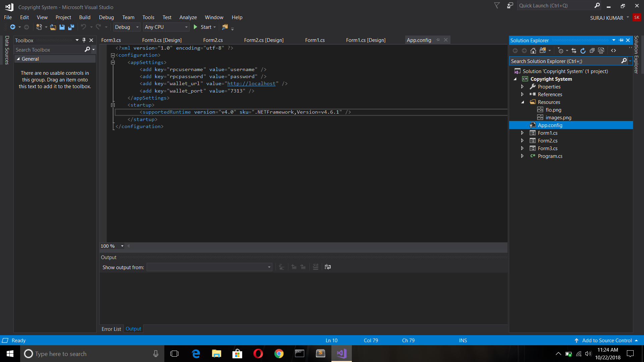Collapse the startup XML block

(113, 105)
